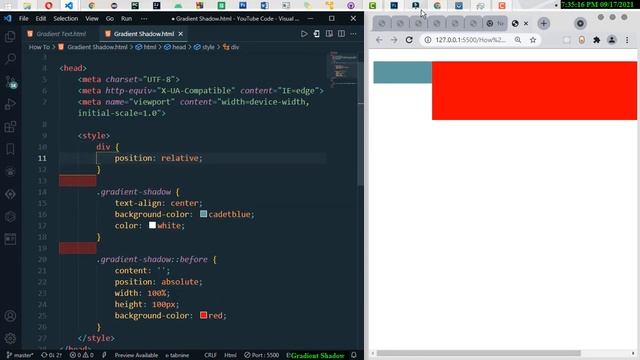Open the View menu

(92, 19)
